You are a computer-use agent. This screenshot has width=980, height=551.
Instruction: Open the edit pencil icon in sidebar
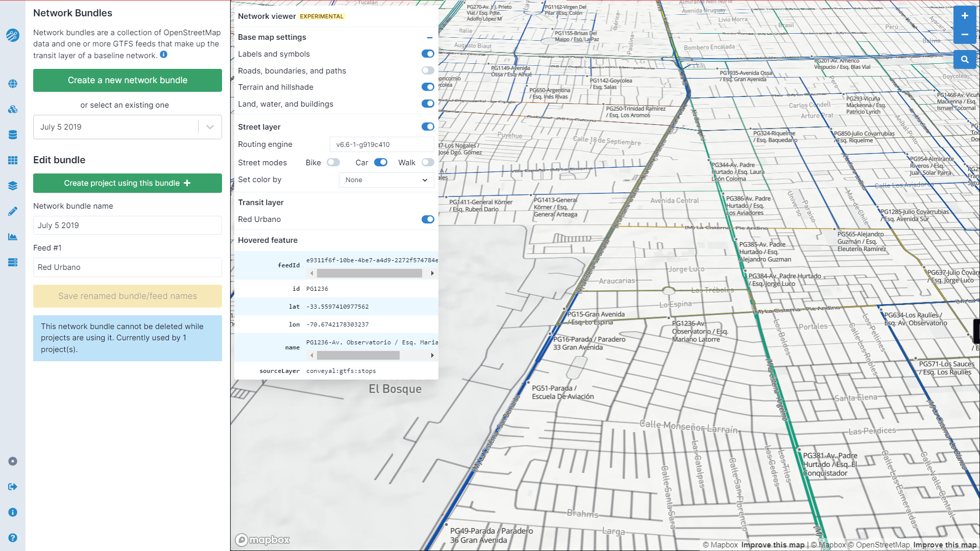[x=13, y=211]
